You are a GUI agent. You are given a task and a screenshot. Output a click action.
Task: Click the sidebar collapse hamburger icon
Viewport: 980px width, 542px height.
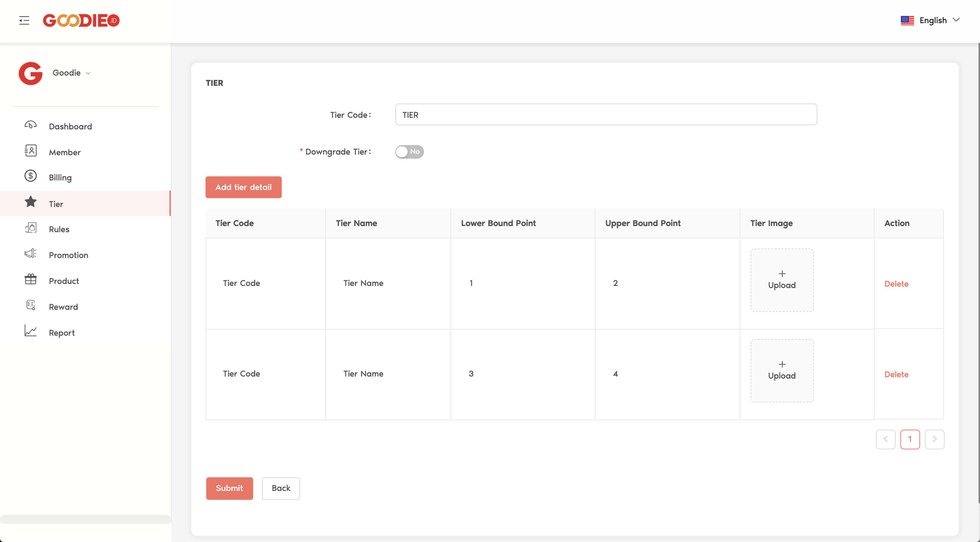[x=24, y=20]
